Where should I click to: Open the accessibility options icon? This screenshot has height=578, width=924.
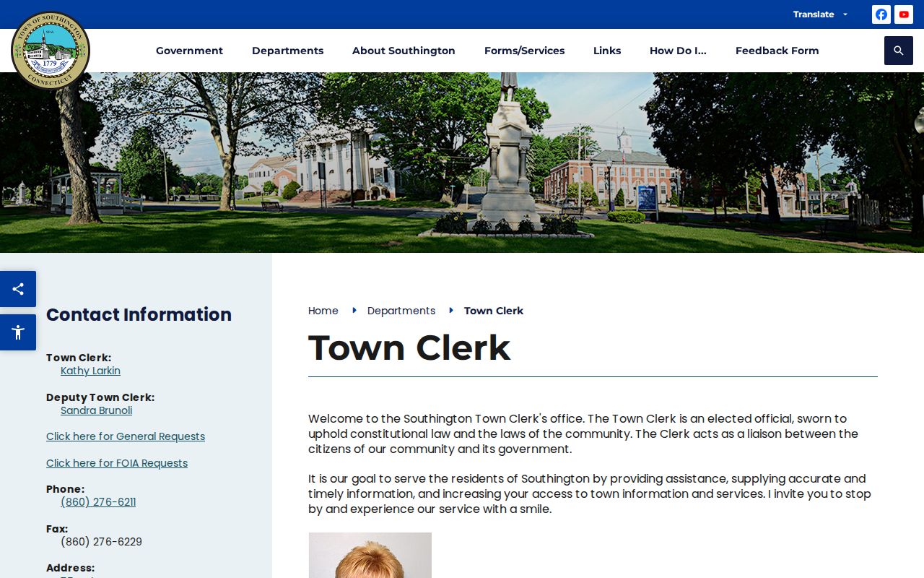[18, 332]
